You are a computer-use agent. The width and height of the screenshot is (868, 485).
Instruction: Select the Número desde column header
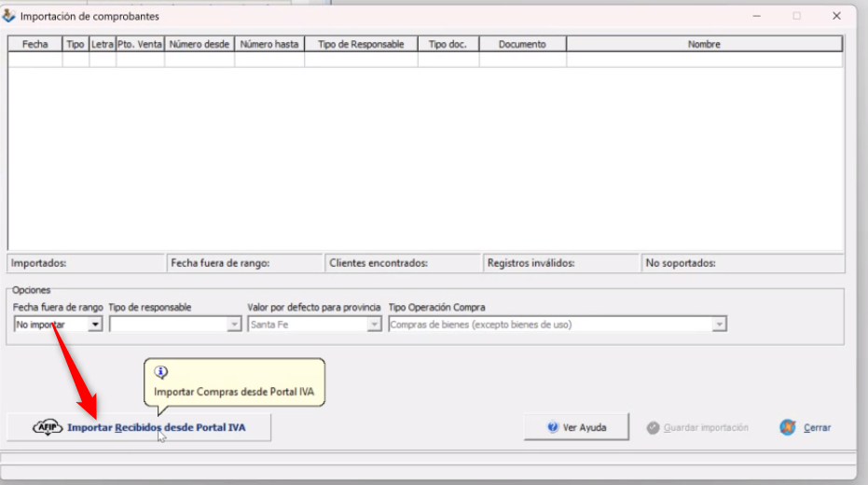(200, 44)
